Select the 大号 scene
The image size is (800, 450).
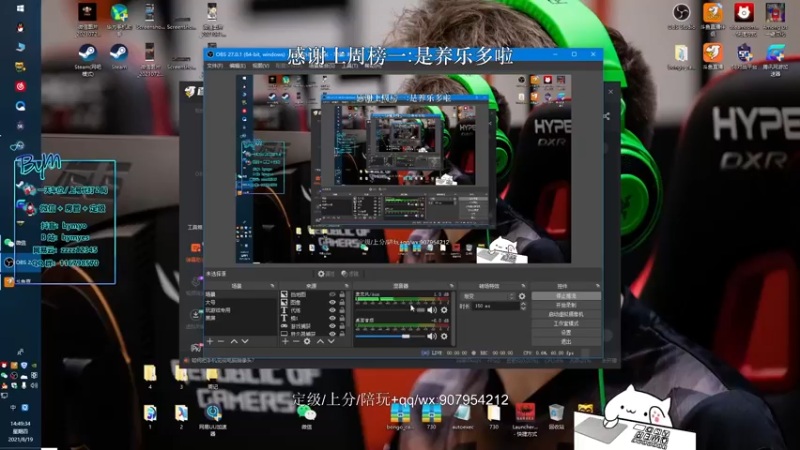click(240, 303)
